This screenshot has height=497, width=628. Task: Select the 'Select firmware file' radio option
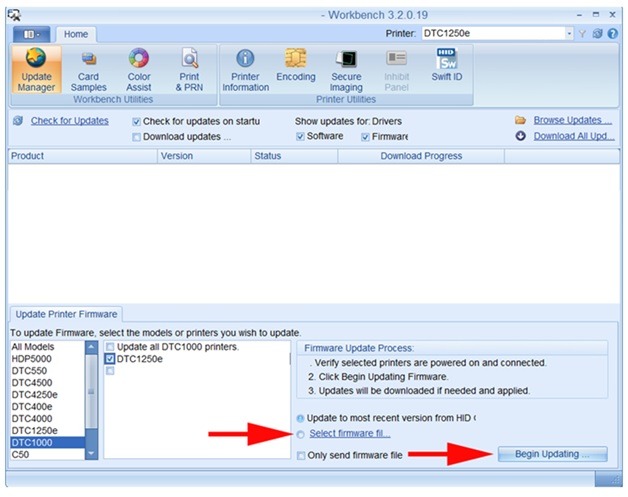(301, 433)
